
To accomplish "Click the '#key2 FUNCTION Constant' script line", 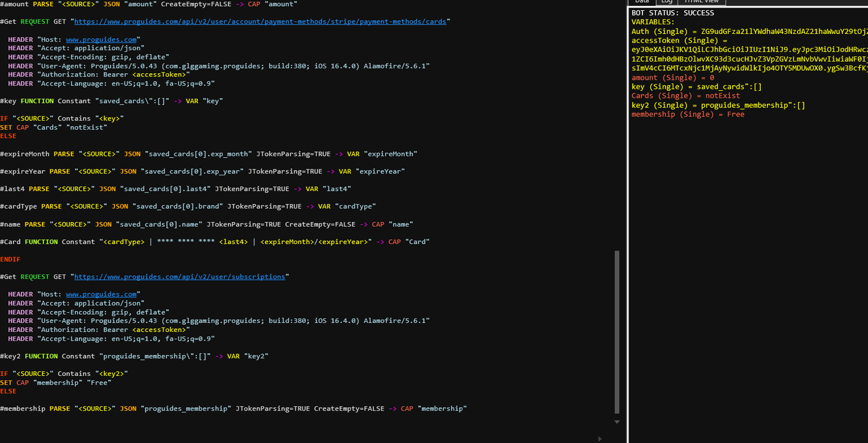I will tap(134, 356).
